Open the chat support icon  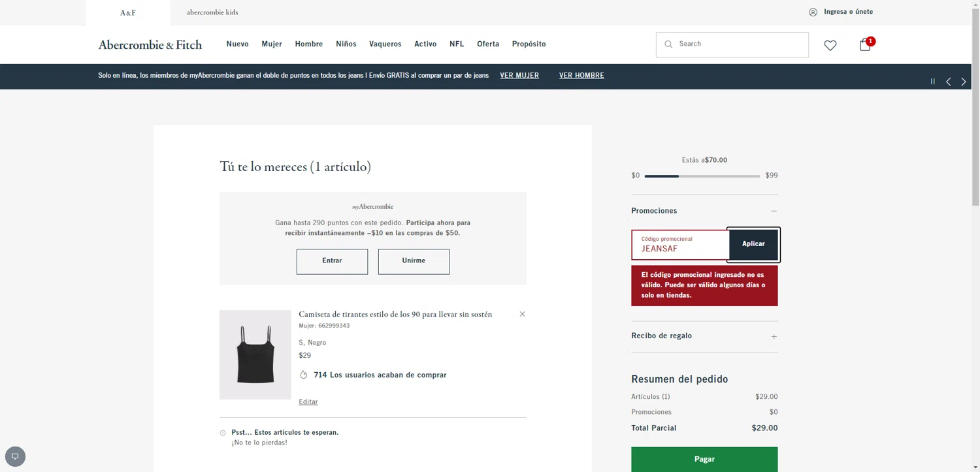[15, 456]
